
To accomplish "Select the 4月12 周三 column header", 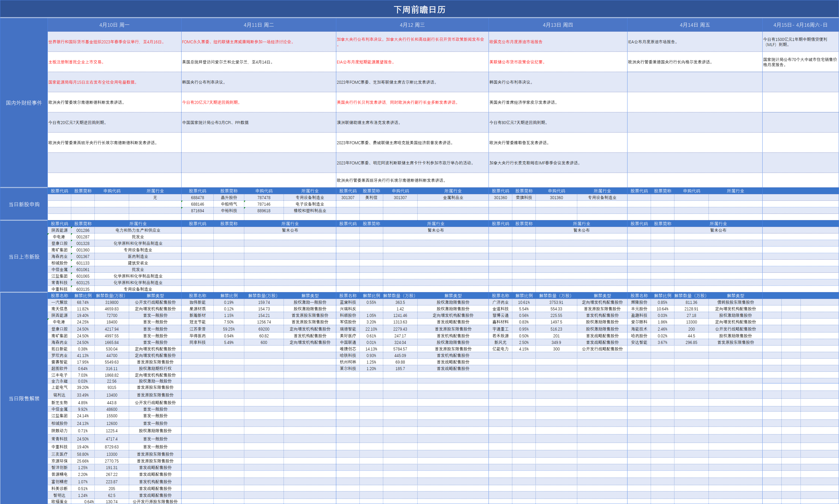I will coord(412,25).
